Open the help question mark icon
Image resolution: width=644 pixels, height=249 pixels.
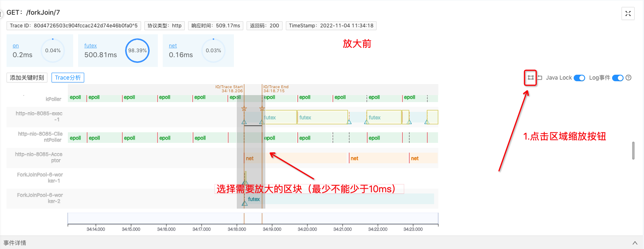(629, 78)
